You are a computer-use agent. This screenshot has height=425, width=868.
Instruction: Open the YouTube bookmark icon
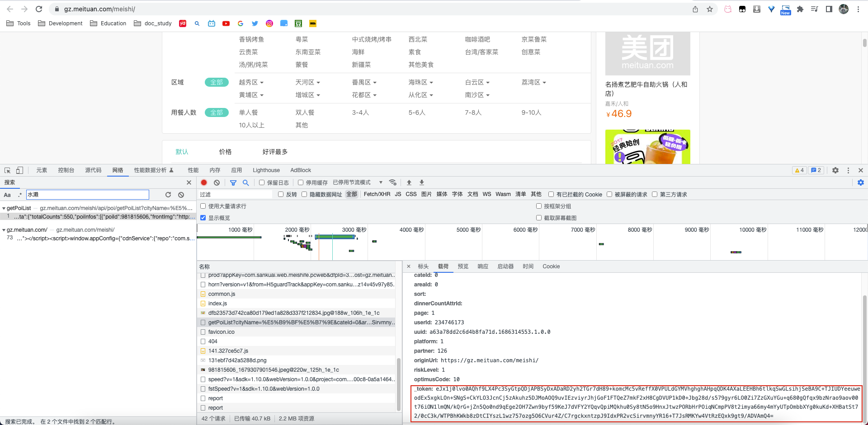click(x=226, y=23)
